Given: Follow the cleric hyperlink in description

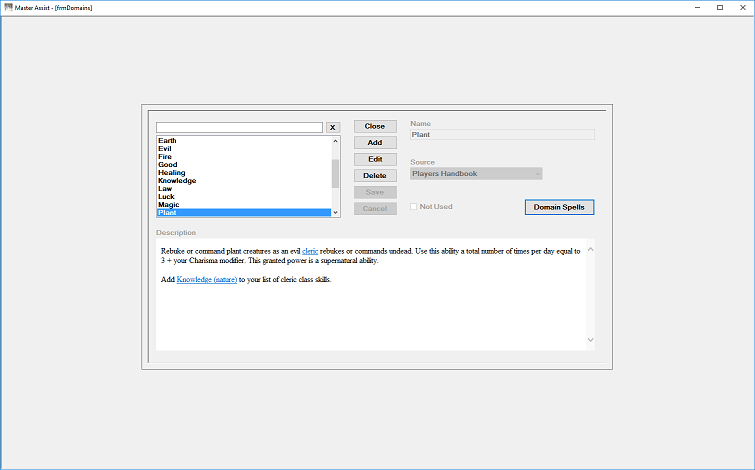Looking at the screenshot, I should (x=310, y=251).
